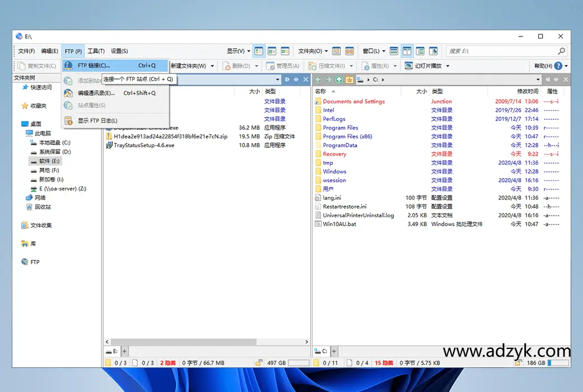
Task: Go up one folder in right pane
Action: [x=339, y=79]
